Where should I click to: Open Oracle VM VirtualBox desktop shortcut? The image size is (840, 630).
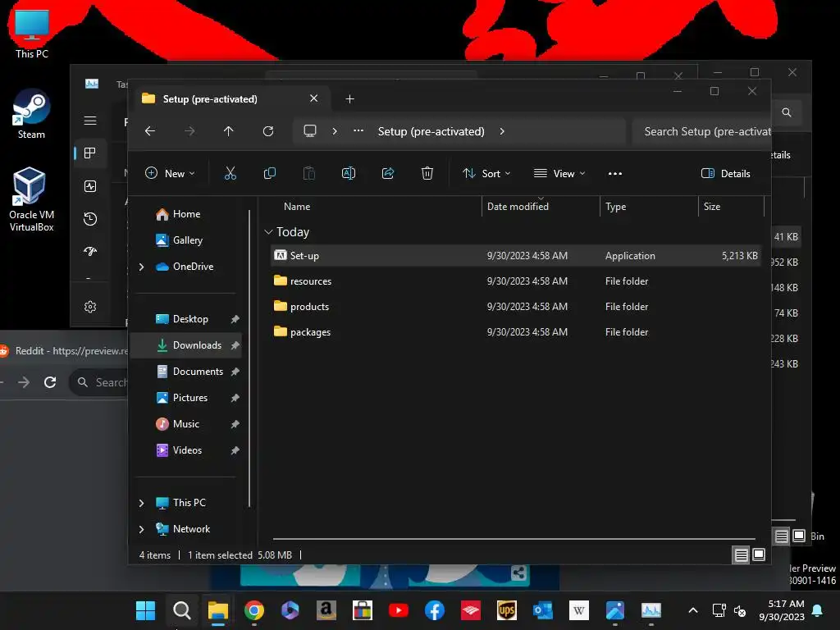tap(32, 199)
